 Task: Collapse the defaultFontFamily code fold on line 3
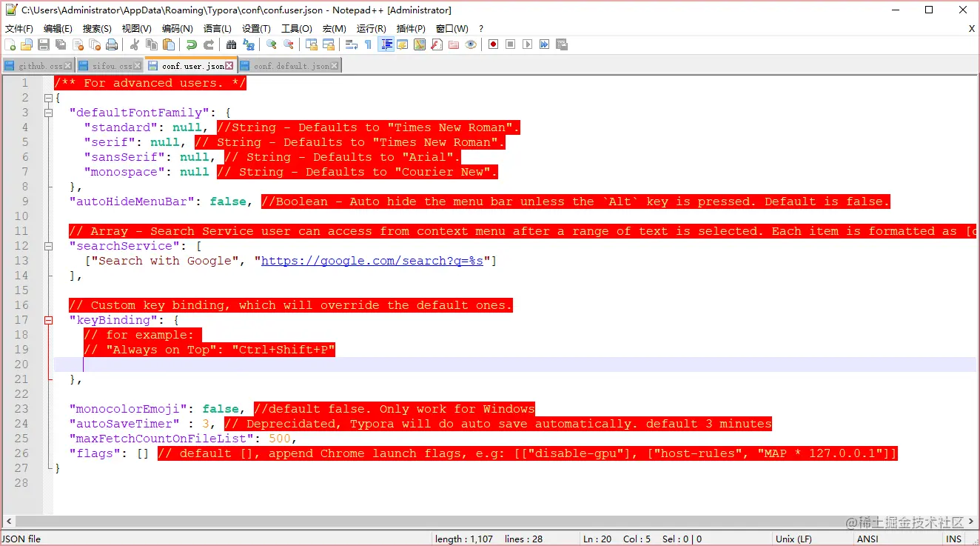pyautogui.click(x=48, y=112)
